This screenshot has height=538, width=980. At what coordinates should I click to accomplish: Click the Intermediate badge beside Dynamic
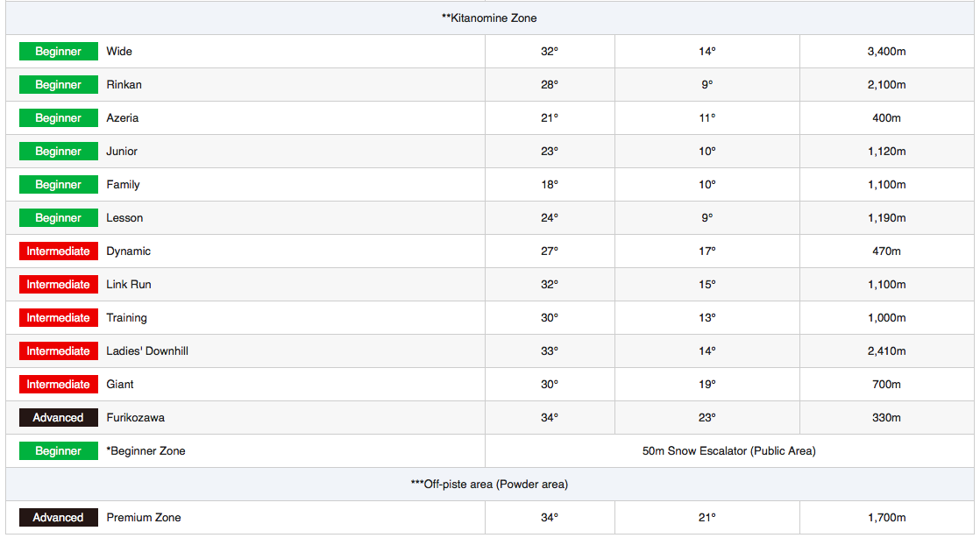[x=58, y=251]
